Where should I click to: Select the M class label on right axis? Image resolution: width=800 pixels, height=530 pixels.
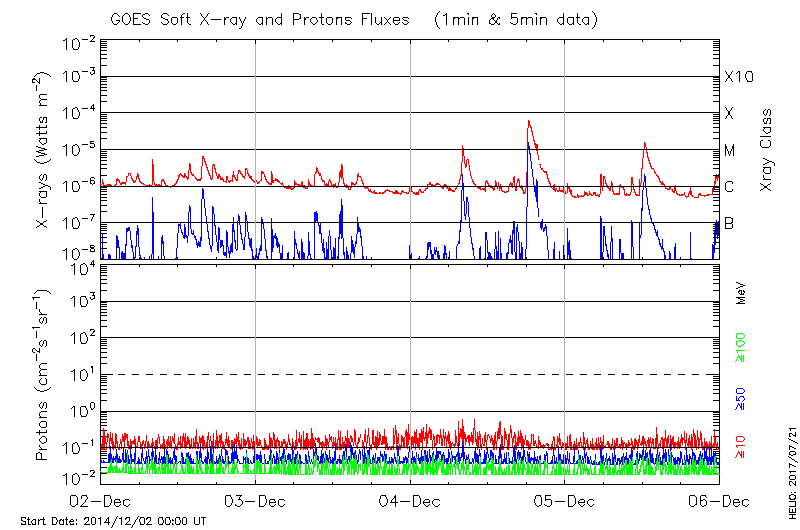point(730,151)
